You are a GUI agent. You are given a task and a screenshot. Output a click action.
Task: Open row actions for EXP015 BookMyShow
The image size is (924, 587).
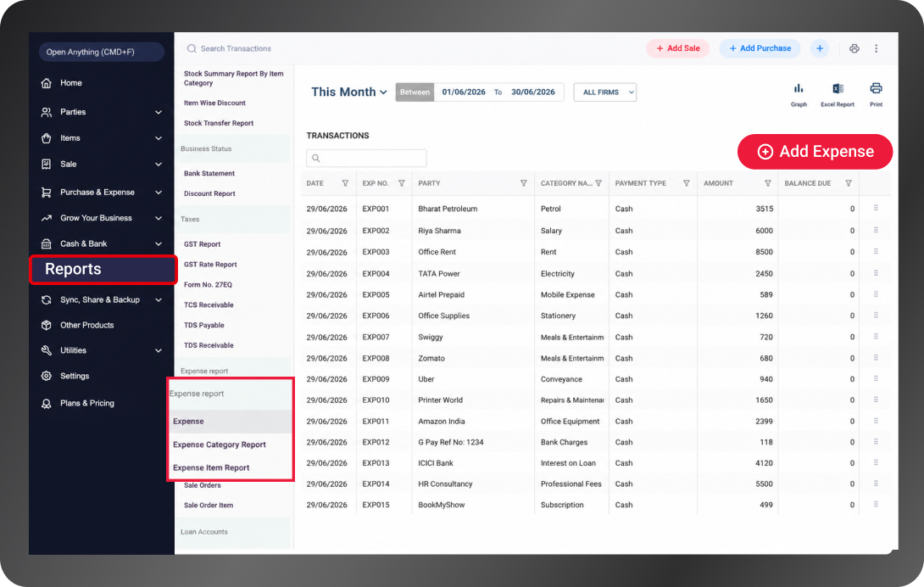pyautogui.click(x=877, y=505)
